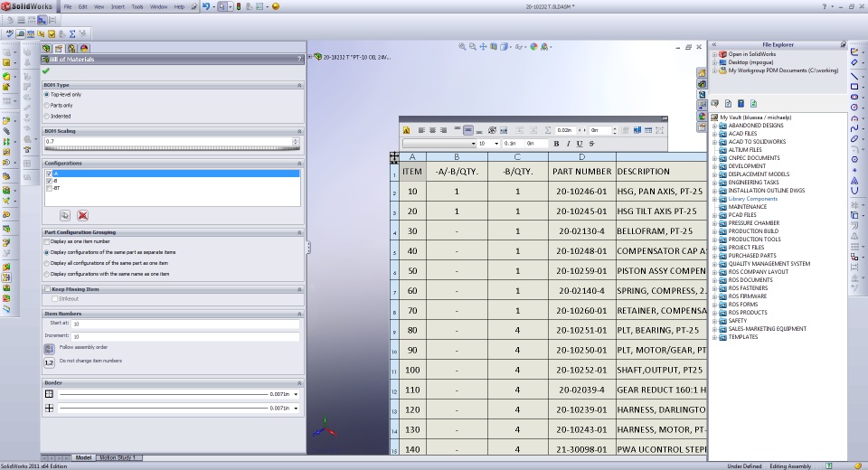Align table text right
The height and width of the screenshot is (470, 868).
point(443,131)
